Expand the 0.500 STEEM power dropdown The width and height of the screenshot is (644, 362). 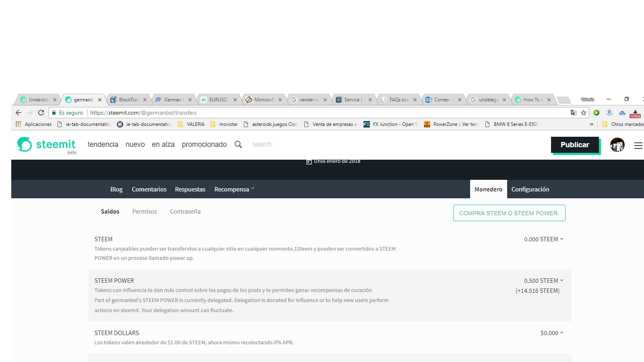544,281
